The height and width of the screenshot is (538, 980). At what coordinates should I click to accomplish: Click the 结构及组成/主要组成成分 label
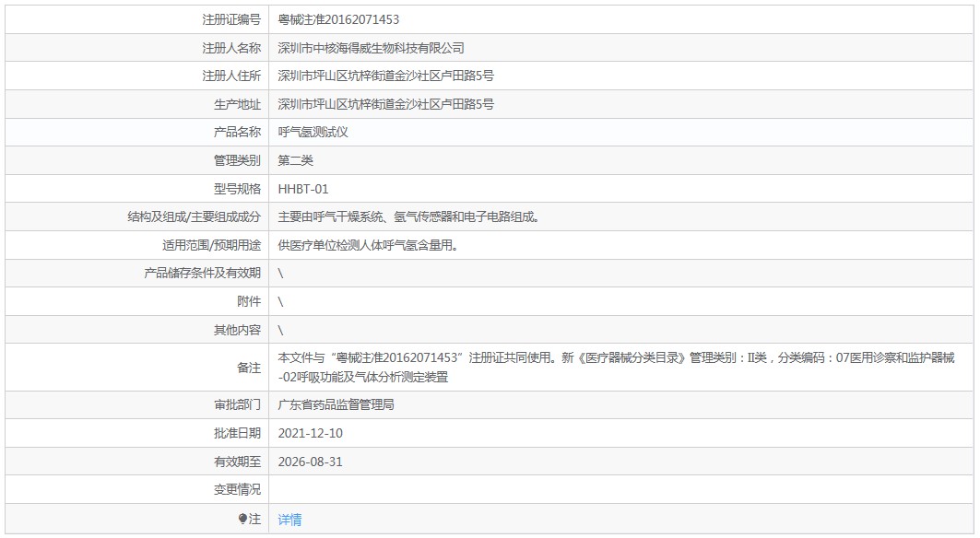194,216
